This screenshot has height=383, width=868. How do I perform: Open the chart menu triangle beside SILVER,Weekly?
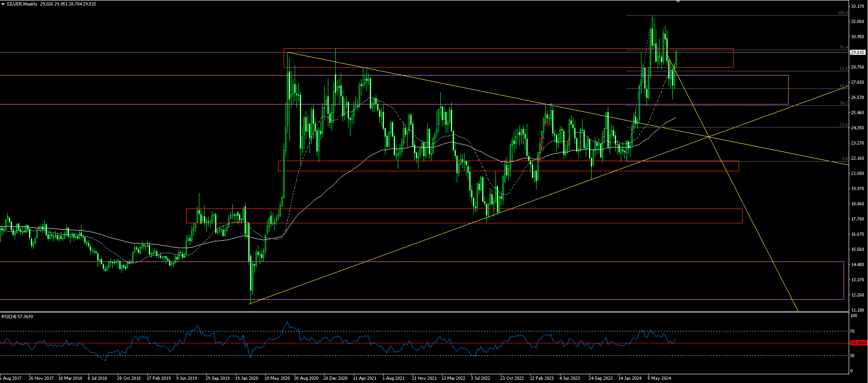pyautogui.click(x=3, y=4)
